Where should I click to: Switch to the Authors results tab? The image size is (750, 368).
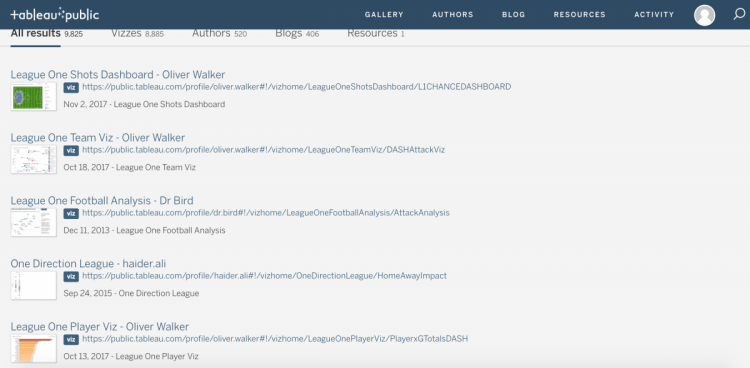point(220,33)
